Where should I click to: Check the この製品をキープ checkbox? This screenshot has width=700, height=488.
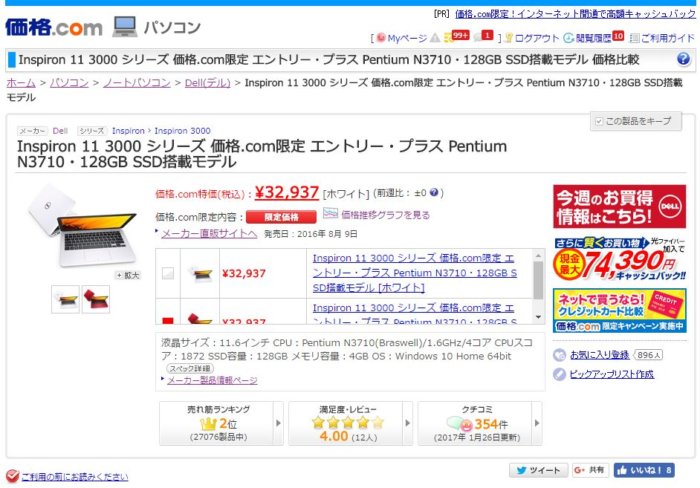tap(599, 121)
